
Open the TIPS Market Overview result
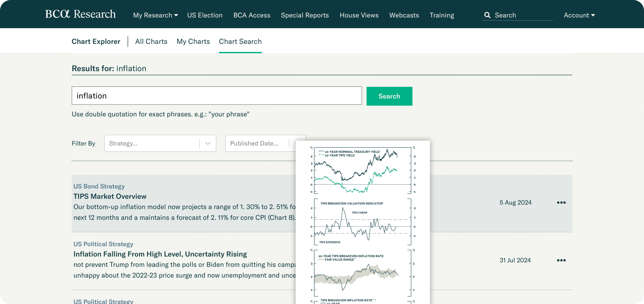110,196
